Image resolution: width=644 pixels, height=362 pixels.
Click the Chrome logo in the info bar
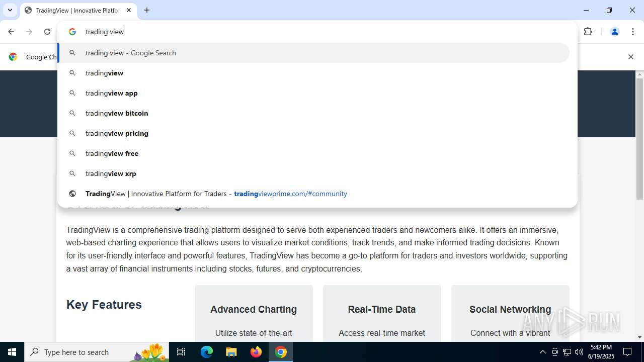(x=13, y=57)
